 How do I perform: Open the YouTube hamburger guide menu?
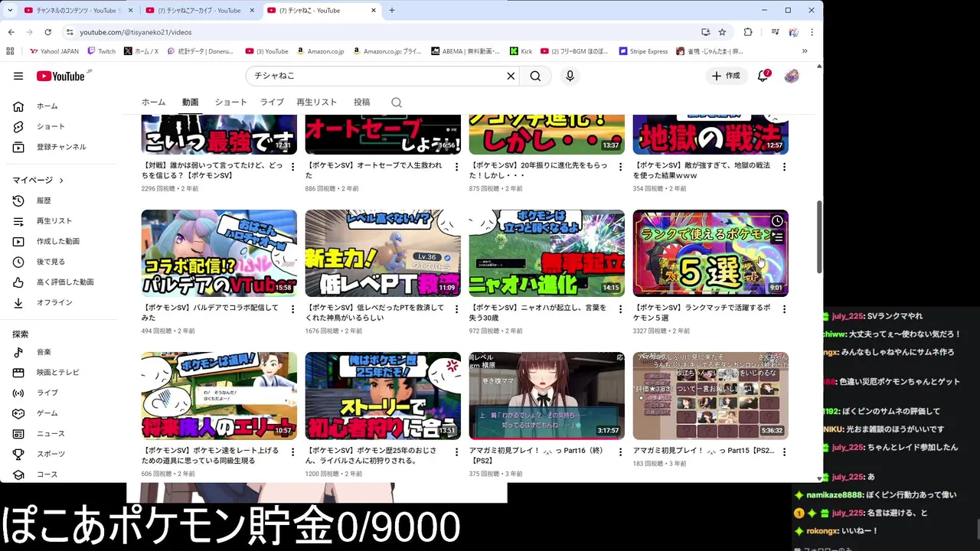[18, 76]
